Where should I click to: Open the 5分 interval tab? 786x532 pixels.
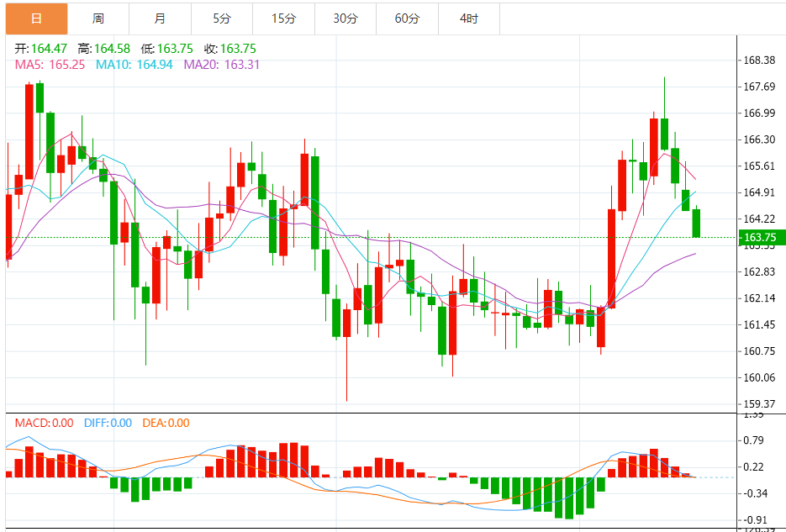coord(222,19)
